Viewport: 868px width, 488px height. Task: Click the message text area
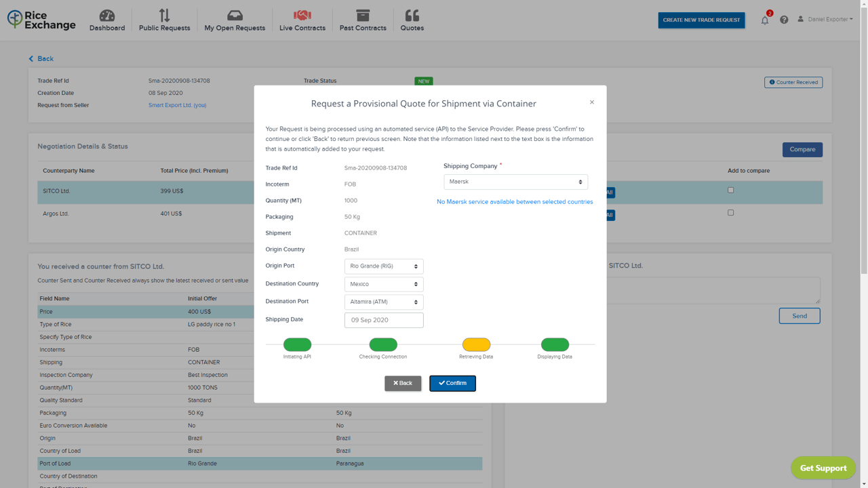point(712,290)
